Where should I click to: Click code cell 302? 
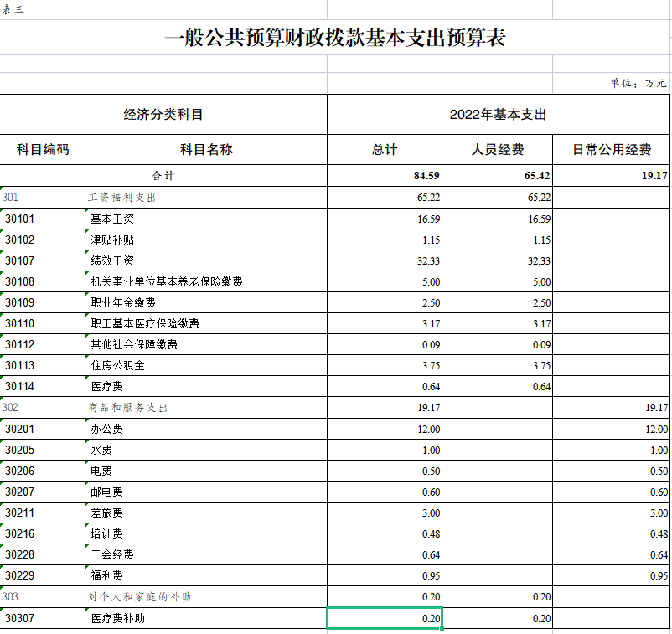43,408
